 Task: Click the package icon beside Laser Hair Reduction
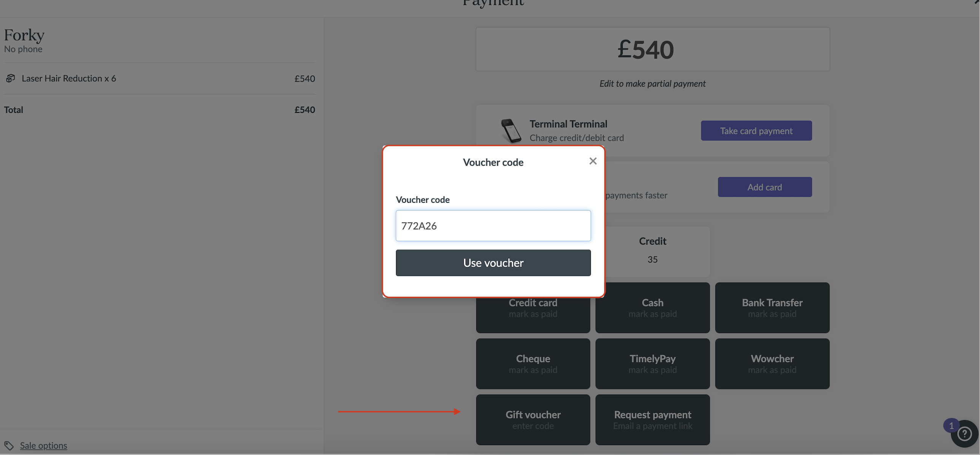[11, 78]
